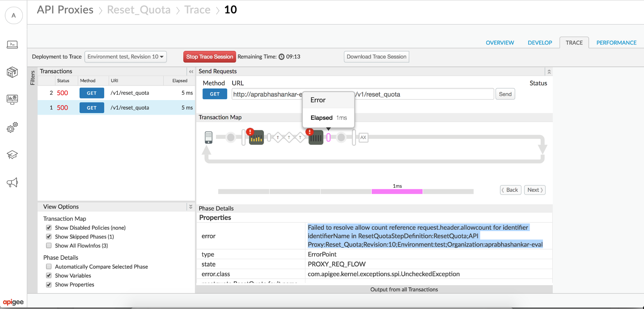The width and height of the screenshot is (644, 309).
Task: Open the Publish package icon in sidebar
Action: click(x=12, y=72)
